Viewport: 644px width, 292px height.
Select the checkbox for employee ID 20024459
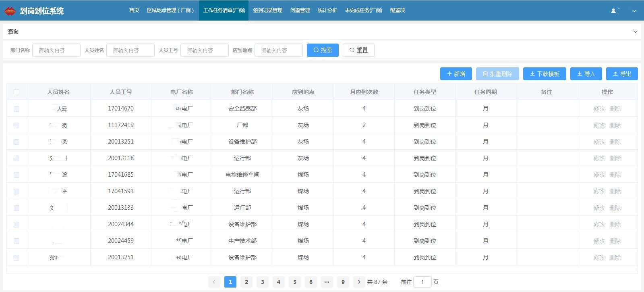[x=17, y=241]
